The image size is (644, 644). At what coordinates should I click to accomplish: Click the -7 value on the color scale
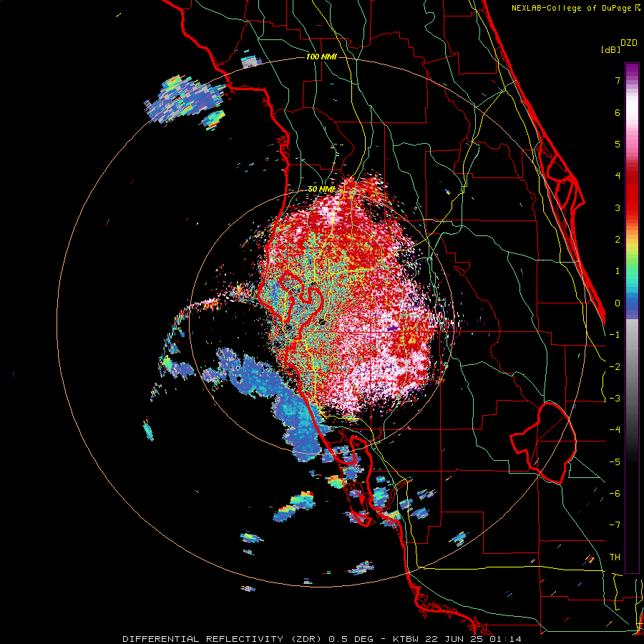coord(615,525)
